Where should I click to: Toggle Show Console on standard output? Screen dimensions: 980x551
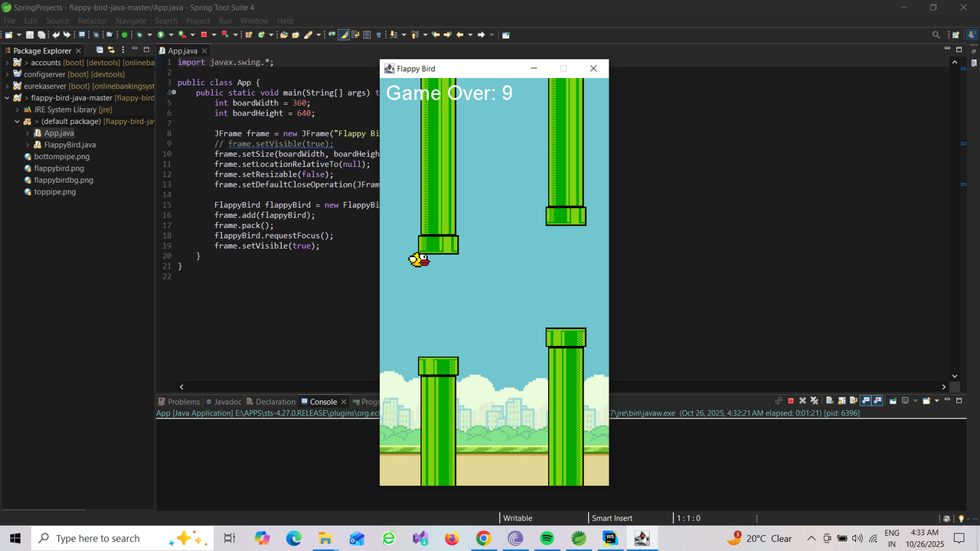click(866, 401)
